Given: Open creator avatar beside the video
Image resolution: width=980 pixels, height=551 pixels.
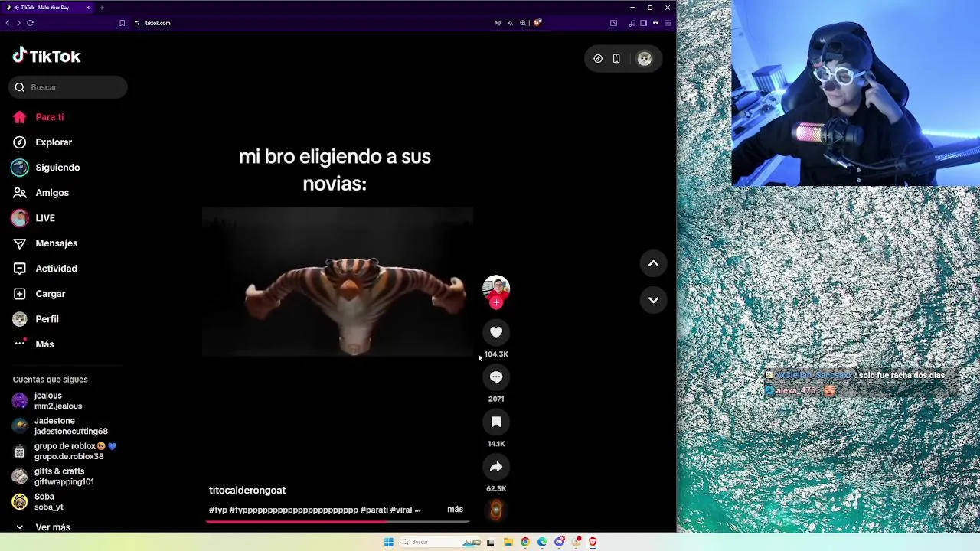Looking at the screenshot, I should coord(496,289).
